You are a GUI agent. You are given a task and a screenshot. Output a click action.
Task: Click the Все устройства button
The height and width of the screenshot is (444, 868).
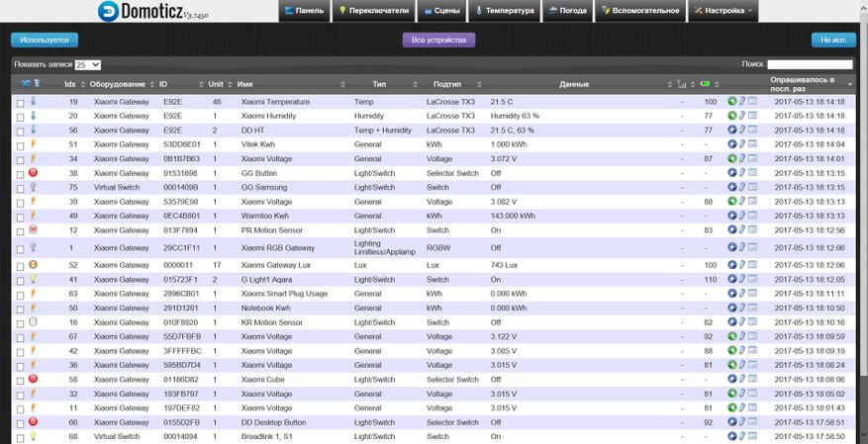click(438, 40)
